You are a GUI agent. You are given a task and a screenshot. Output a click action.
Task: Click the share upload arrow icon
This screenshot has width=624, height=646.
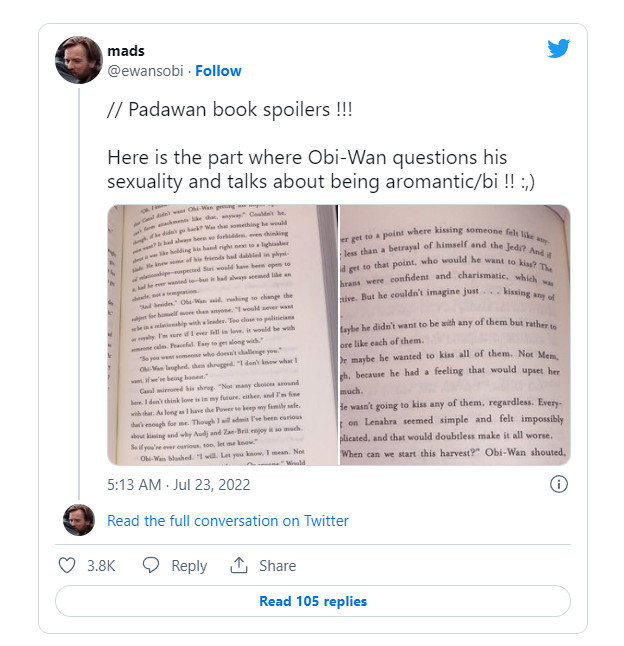pos(239,565)
